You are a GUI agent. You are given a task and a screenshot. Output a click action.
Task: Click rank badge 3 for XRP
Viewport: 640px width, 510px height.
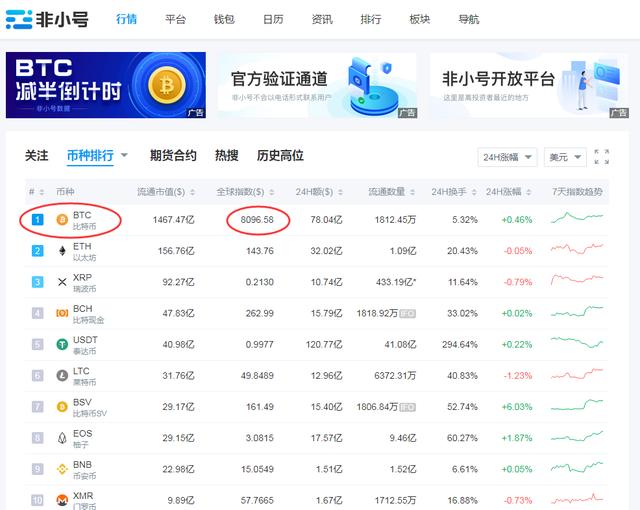(x=38, y=282)
